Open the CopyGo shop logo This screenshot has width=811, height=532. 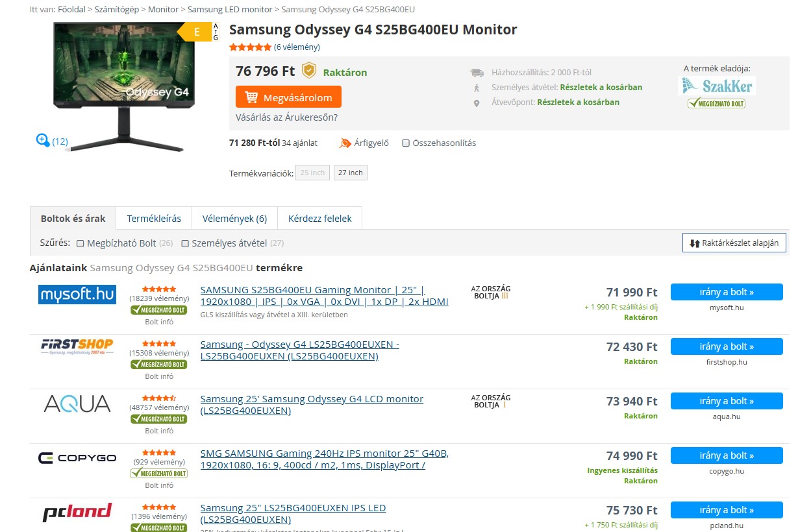77,458
